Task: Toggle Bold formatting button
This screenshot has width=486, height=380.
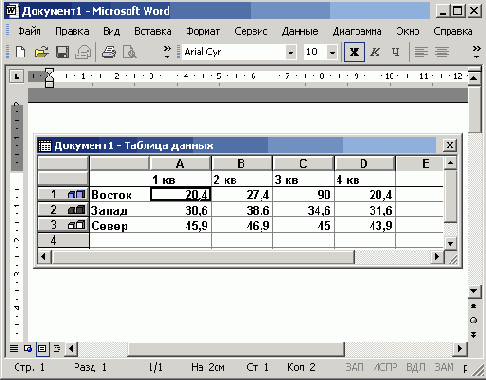Action: [x=354, y=52]
